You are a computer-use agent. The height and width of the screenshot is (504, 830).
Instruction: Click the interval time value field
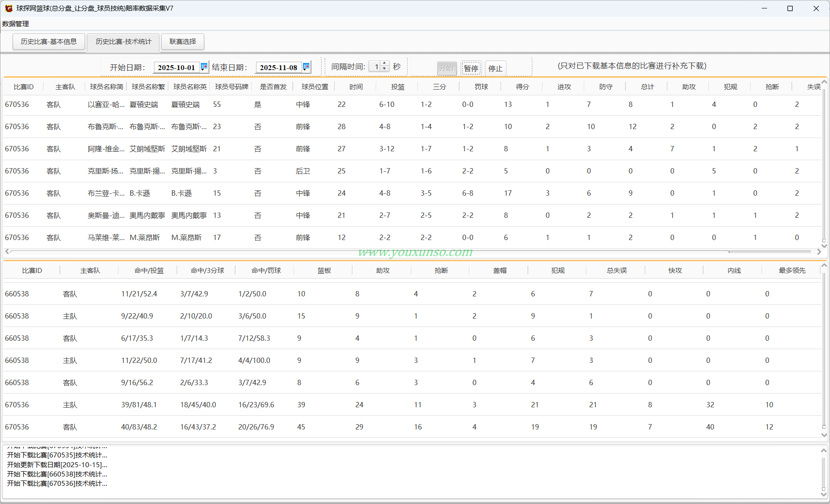click(375, 67)
